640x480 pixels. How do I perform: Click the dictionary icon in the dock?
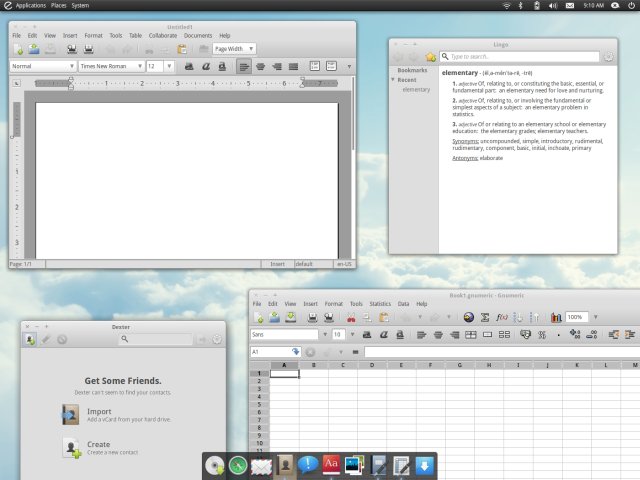click(331, 465)
